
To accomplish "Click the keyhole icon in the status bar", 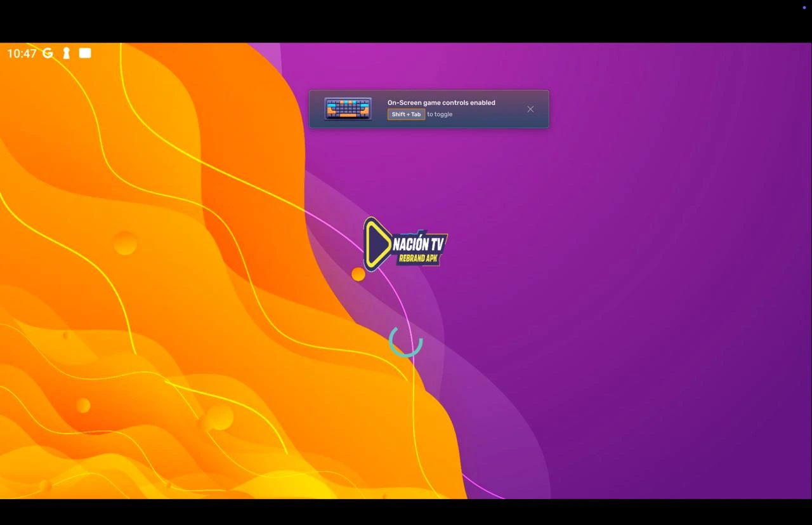I will click(66, 53).
